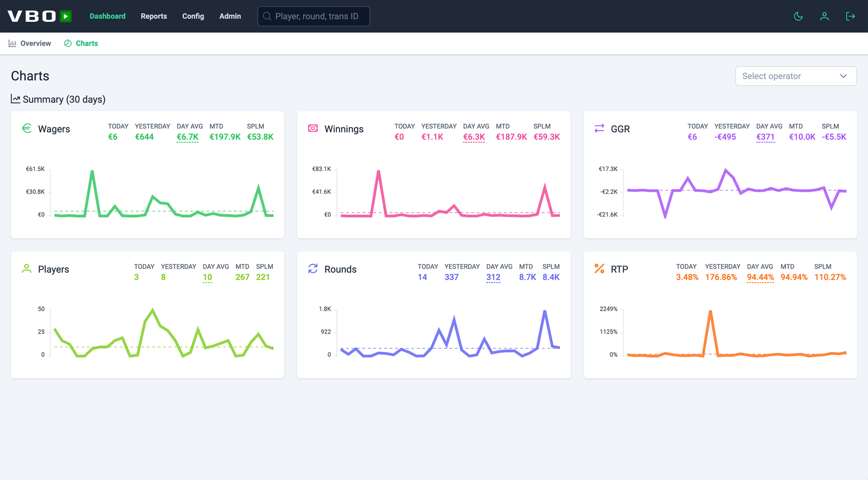The image size is (868, 480).
Task: Click the Rounds refresh icon
Action: click(x=313, y=269)
